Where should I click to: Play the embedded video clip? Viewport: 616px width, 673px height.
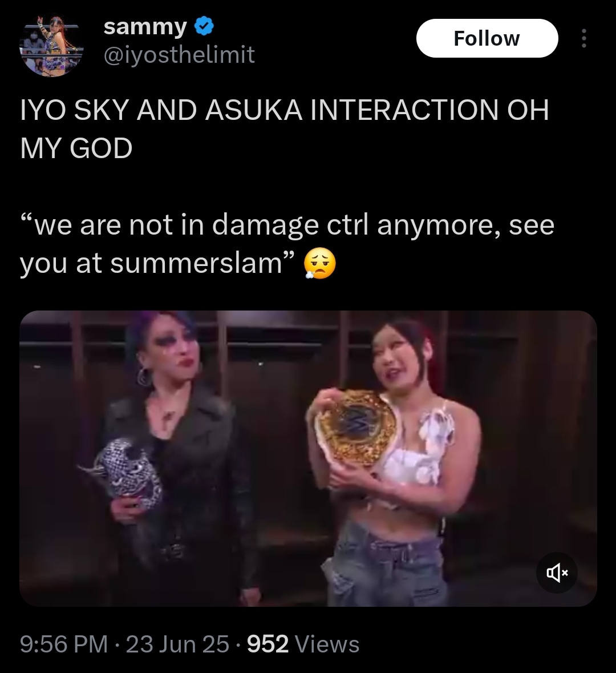(x=308, y=458)
